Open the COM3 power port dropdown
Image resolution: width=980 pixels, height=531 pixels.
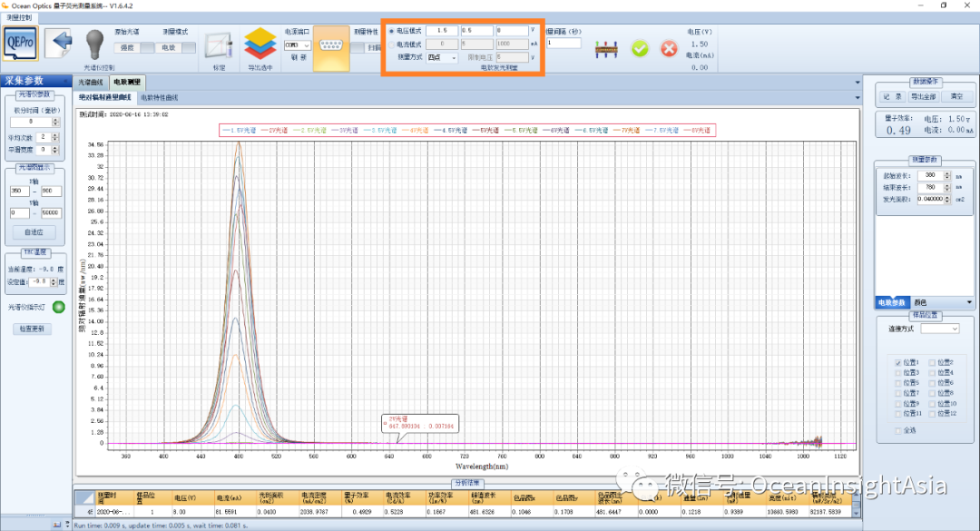[x=298, y=45]
